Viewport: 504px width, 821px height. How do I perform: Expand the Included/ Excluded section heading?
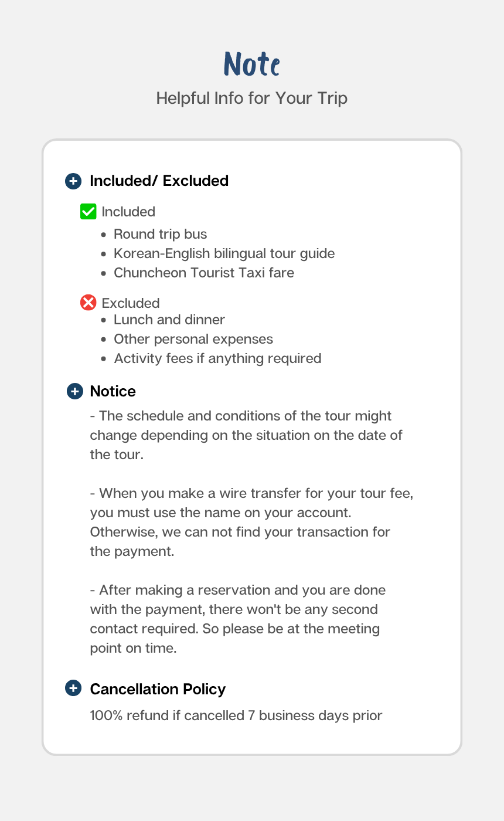click(159, 181)
